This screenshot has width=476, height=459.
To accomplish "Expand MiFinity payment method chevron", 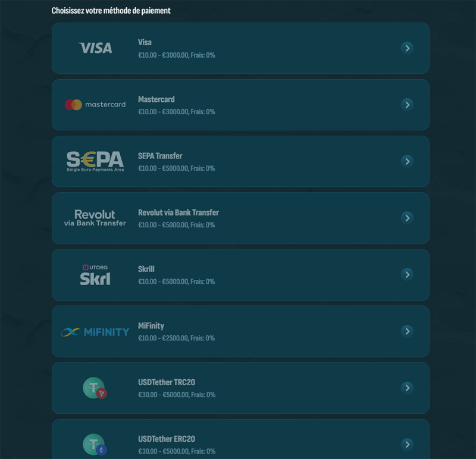I will click(407, 331).
